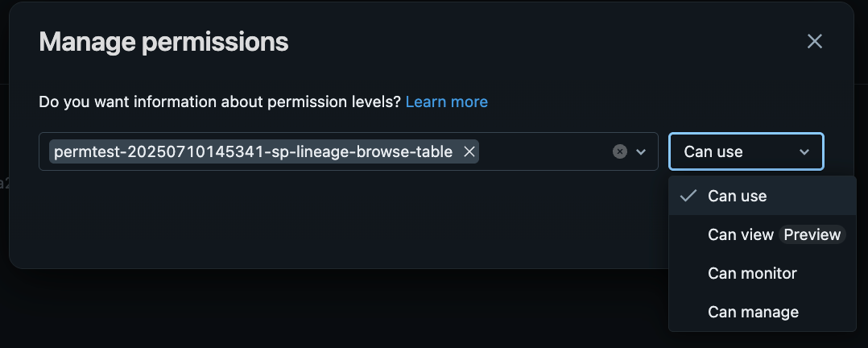Remove the permtest-20250710145341-sp-lineage-browse-table chip
The image size is (868, 348).
point(469,151)
